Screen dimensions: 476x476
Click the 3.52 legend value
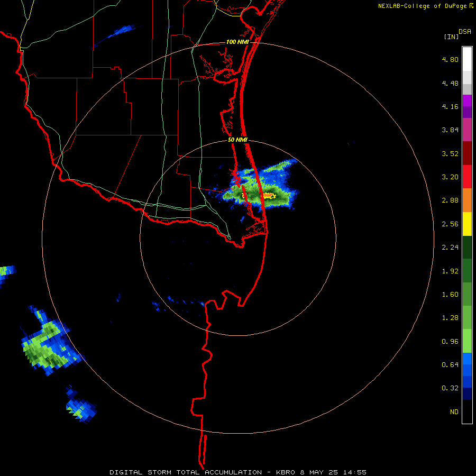pyautogui.click(x=450, y=153)
